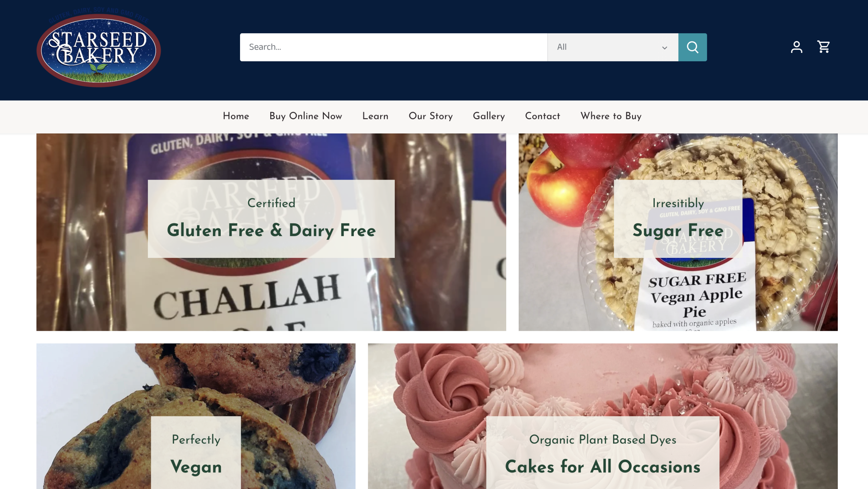The width and height of the screenshot is (868, 489).
Task: Open the Our Story page
Action: click(x=431, y=116)
